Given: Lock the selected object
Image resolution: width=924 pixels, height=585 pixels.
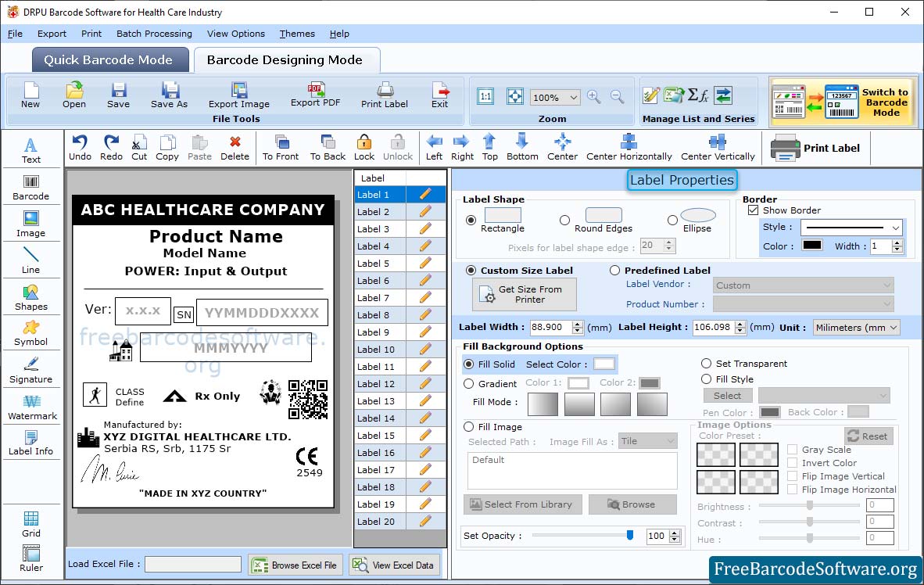Looking at the screenshot, I should [364, 148].
